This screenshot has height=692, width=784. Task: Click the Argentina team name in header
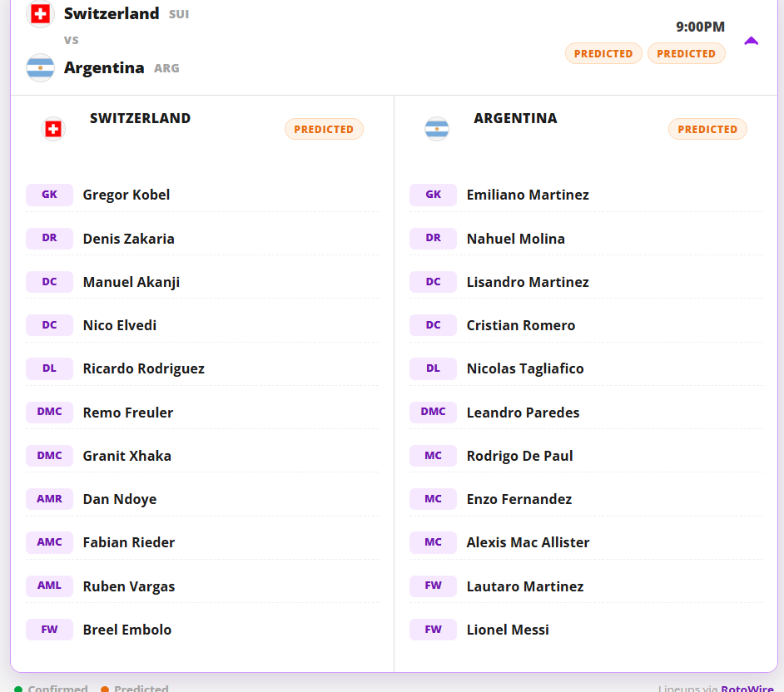click(104, 67)
